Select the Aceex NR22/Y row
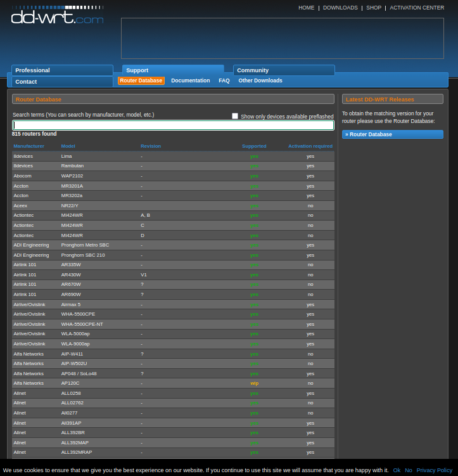This screenshot has height=476, width=458. (x=173, y=205)
